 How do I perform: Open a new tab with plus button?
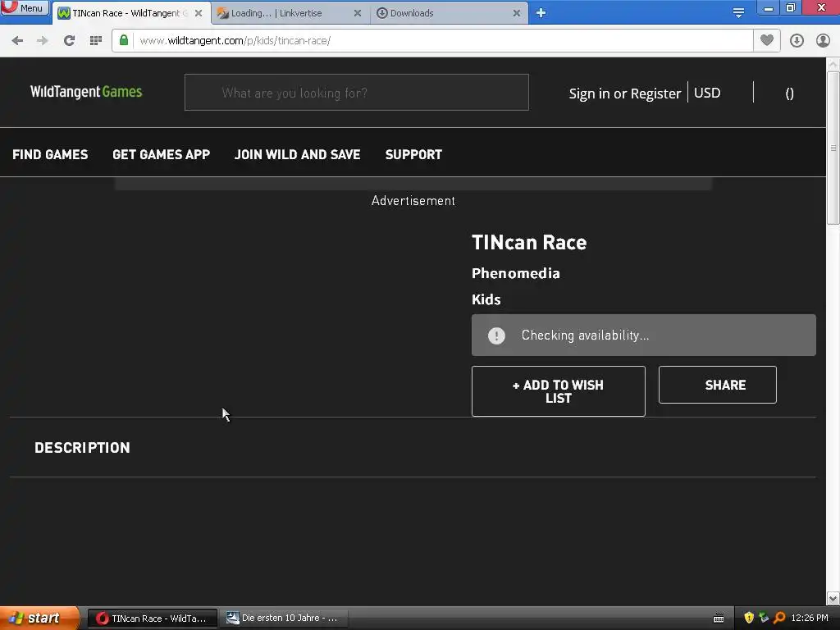tap(541, 13)
